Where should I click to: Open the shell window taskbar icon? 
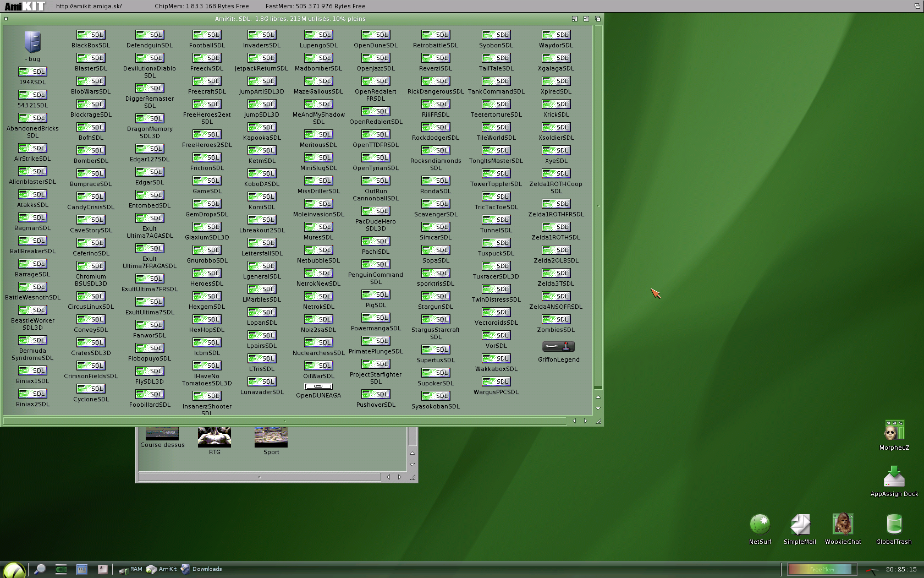click(82, 569)
